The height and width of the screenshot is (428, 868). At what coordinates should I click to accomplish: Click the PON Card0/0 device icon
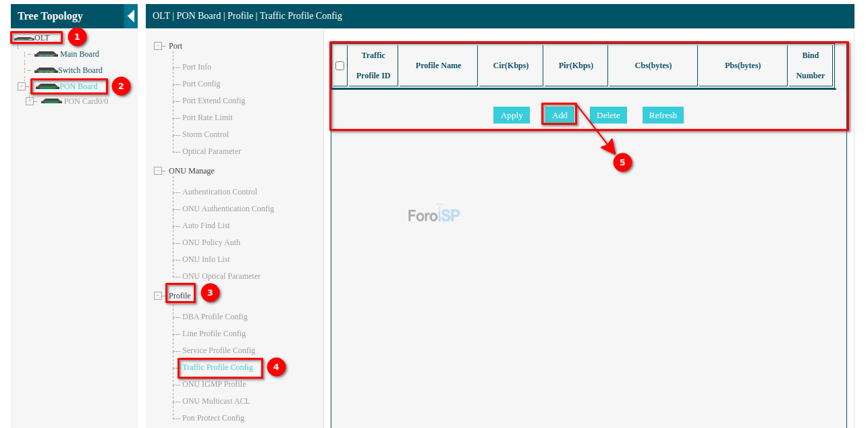(x=51, y=101)
